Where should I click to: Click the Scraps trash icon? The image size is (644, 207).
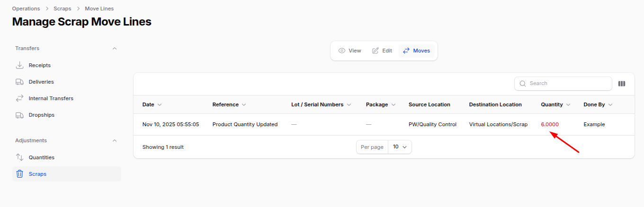[x=20, y=174]
